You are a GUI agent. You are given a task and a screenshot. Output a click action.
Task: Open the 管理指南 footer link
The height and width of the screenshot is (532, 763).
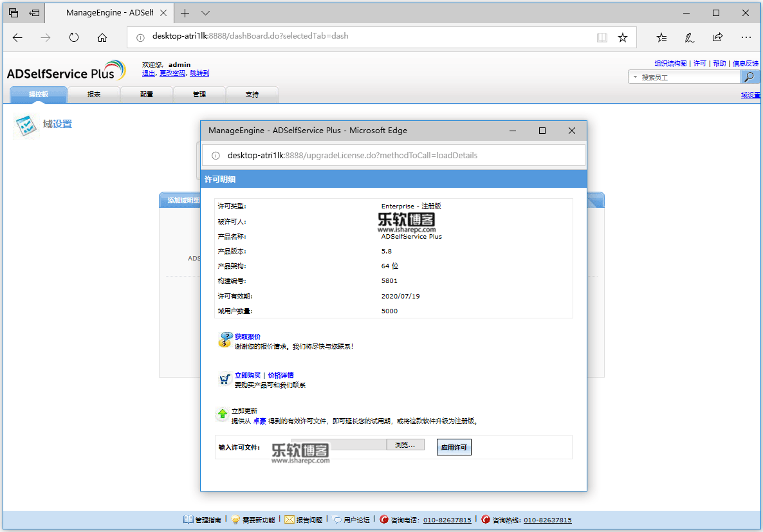click(x=208, y=520)
